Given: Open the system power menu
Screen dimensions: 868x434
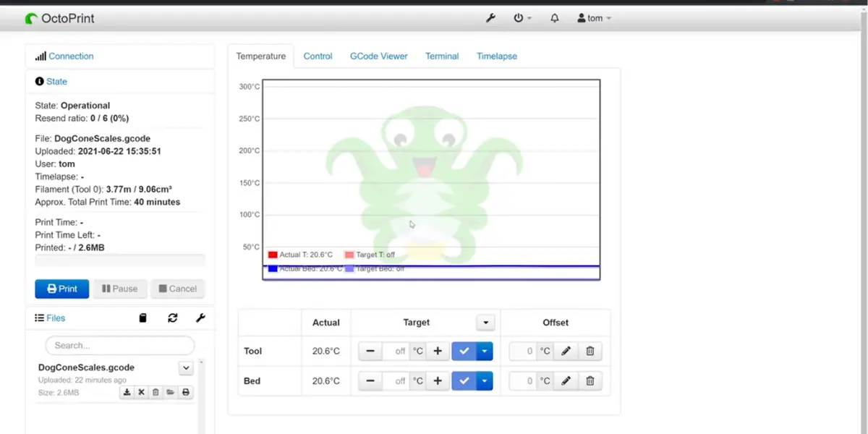Looking at the screenshot, I should tap(522, 18).
